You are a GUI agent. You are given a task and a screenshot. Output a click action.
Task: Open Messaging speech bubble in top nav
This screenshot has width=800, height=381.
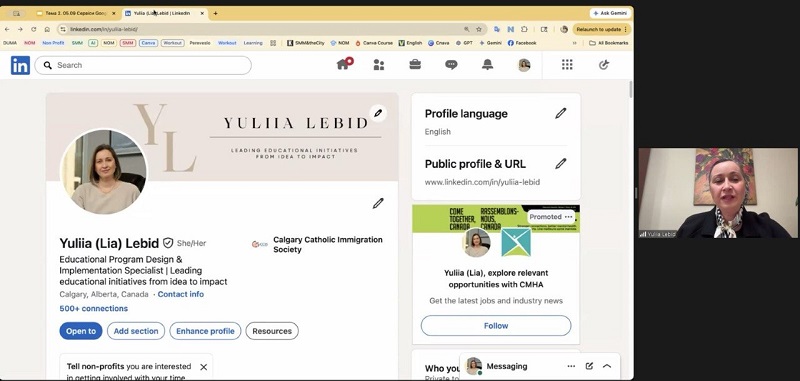coord(451,65)
